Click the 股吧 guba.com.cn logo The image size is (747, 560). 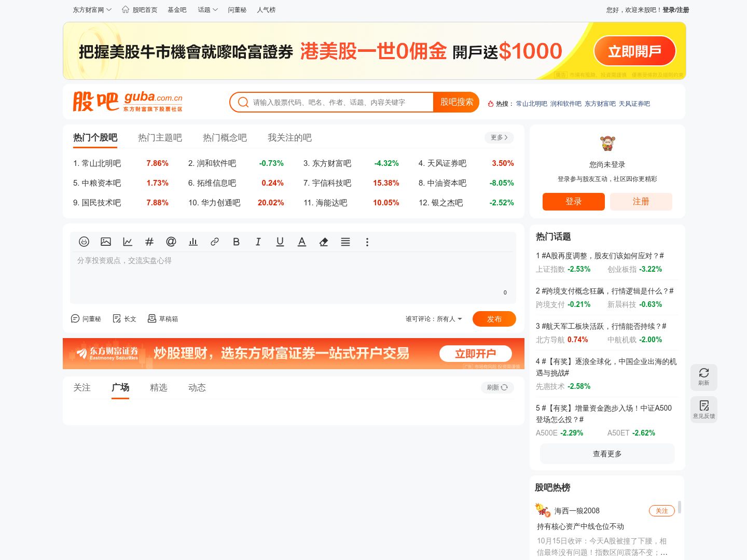(x=128, y=101)
